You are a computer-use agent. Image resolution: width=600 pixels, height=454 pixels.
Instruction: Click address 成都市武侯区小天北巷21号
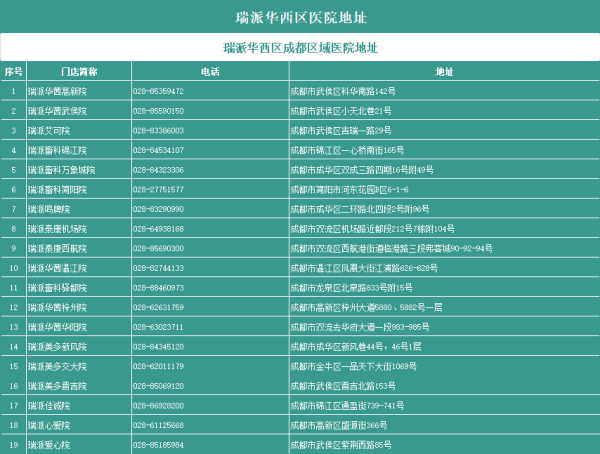tap(341, 111)
